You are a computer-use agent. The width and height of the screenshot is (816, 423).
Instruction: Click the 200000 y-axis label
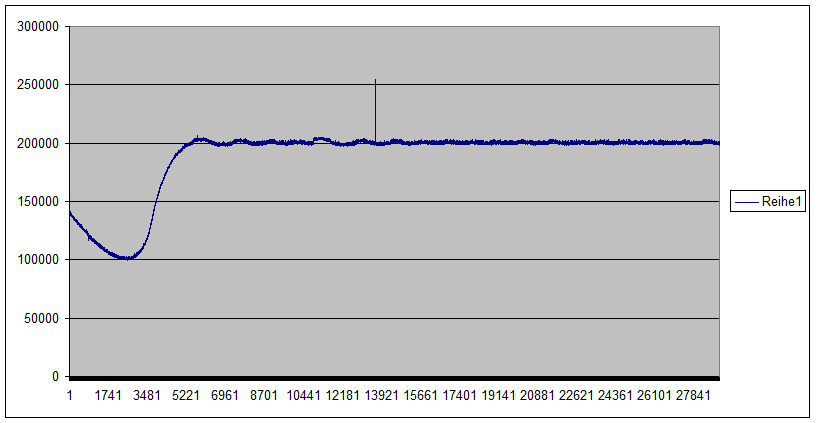click(x=39, y=143)
